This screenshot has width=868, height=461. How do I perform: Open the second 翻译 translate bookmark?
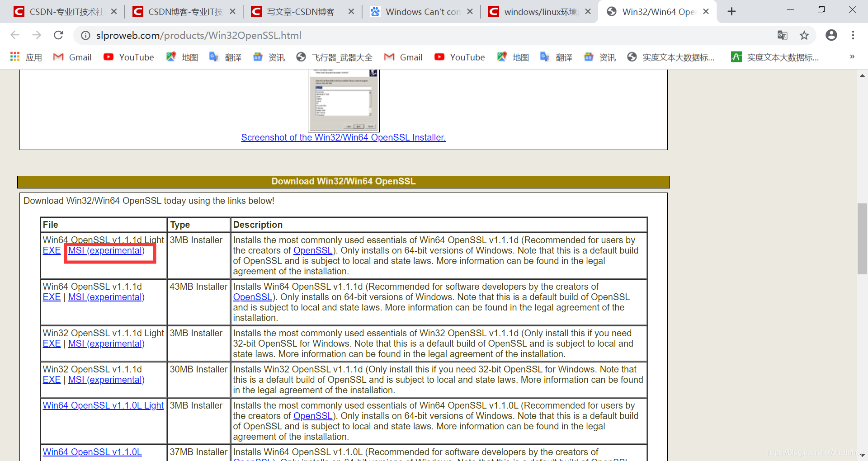(x=556, y=57)
